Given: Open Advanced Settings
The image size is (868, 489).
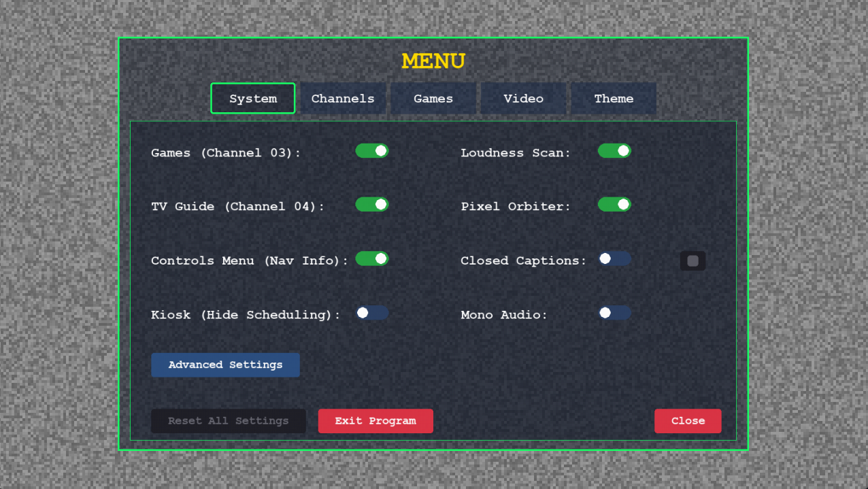Looking at the screenshot, I should click(x=225, y=365).
